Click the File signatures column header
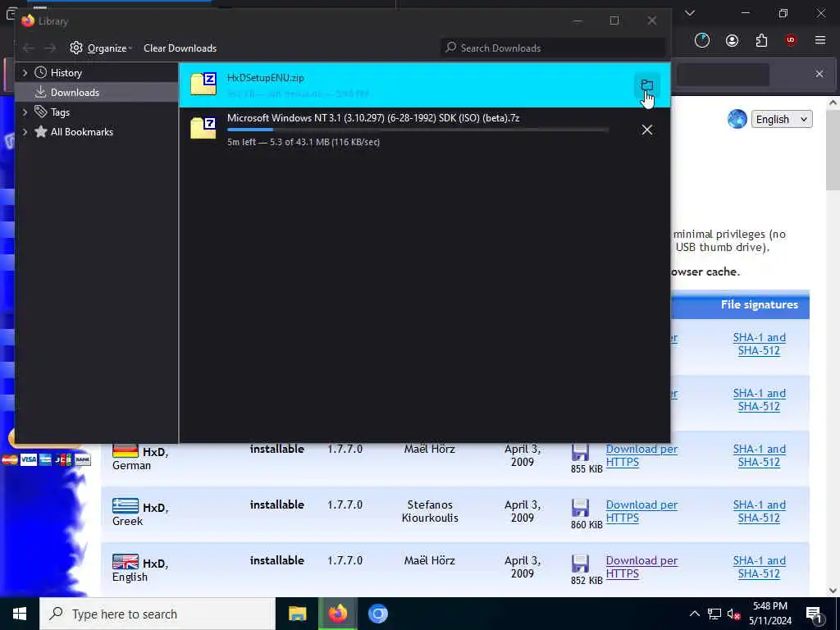The height and width of the screenshot is (630, 840). (759, 305)
